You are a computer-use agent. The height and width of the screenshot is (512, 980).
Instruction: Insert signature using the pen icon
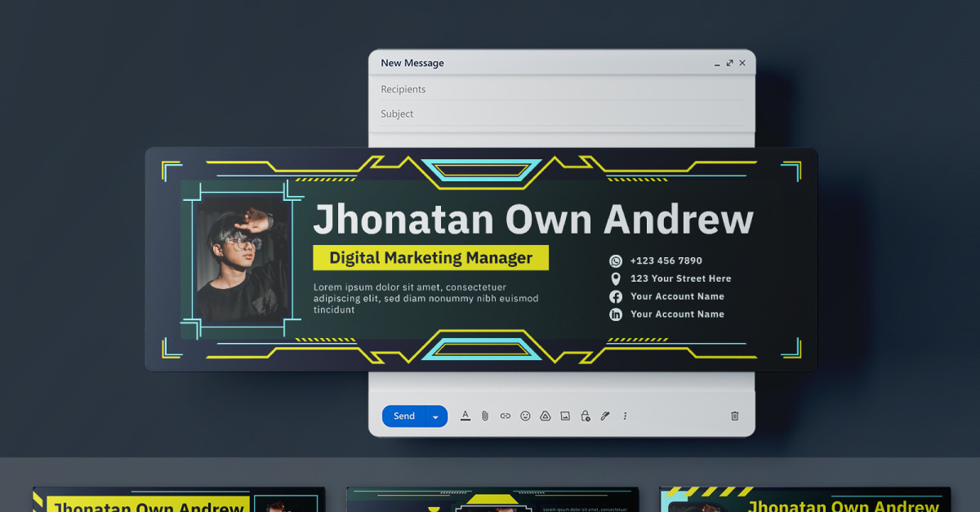(x=604, y=416)
